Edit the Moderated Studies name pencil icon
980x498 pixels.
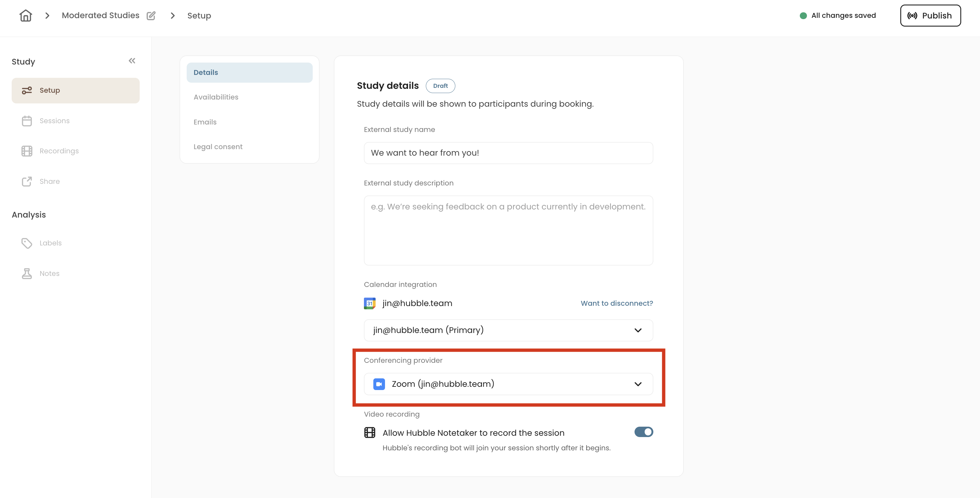click(x=151, y=16)
